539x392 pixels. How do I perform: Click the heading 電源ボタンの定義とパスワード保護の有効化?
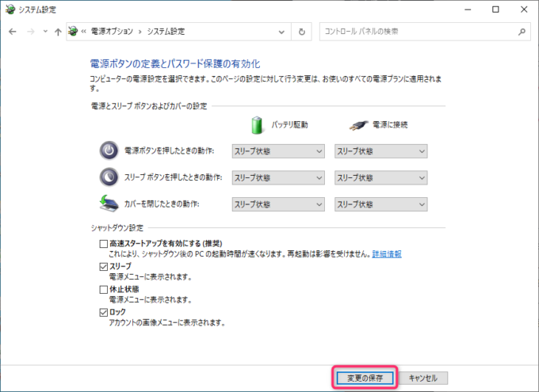click(175, 64)
